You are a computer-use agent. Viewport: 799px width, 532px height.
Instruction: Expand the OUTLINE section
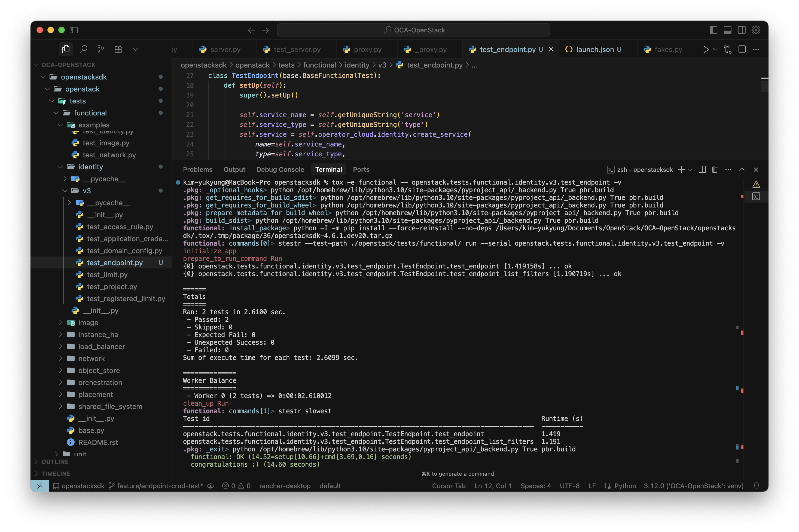pos(55,461)
